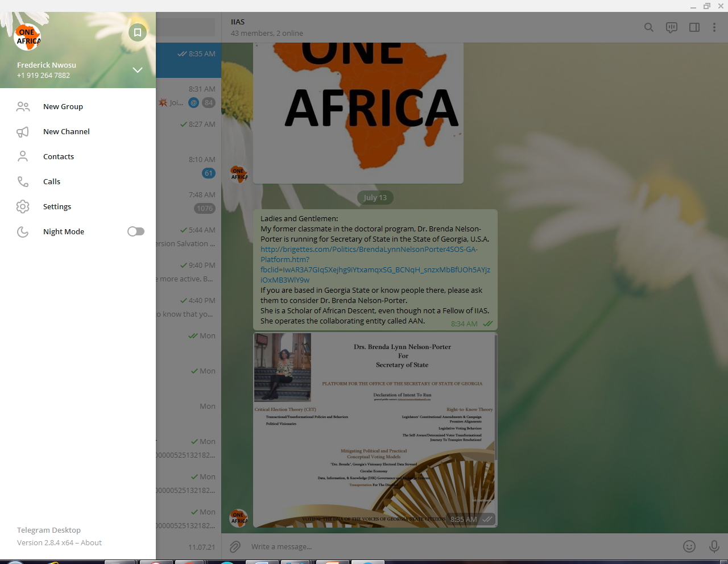Select chat row timed 8:31 AM
The image size is (728, 564).
[x=188, y=96]
